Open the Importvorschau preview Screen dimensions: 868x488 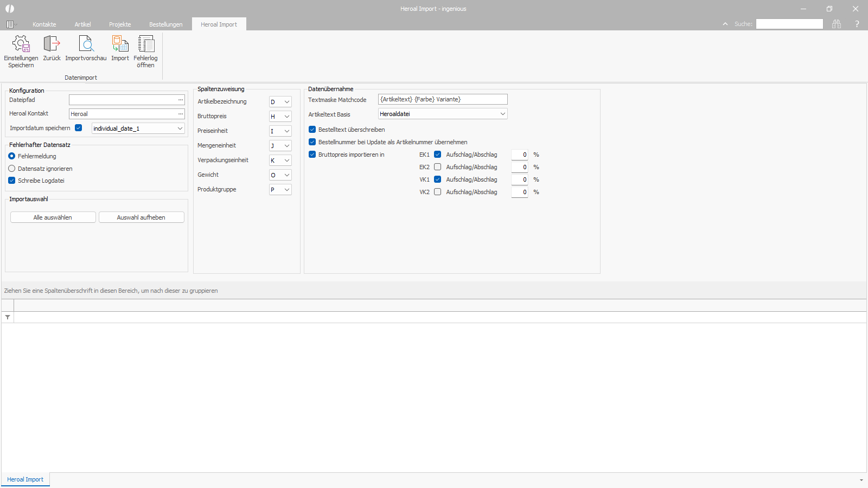(86, 44)
